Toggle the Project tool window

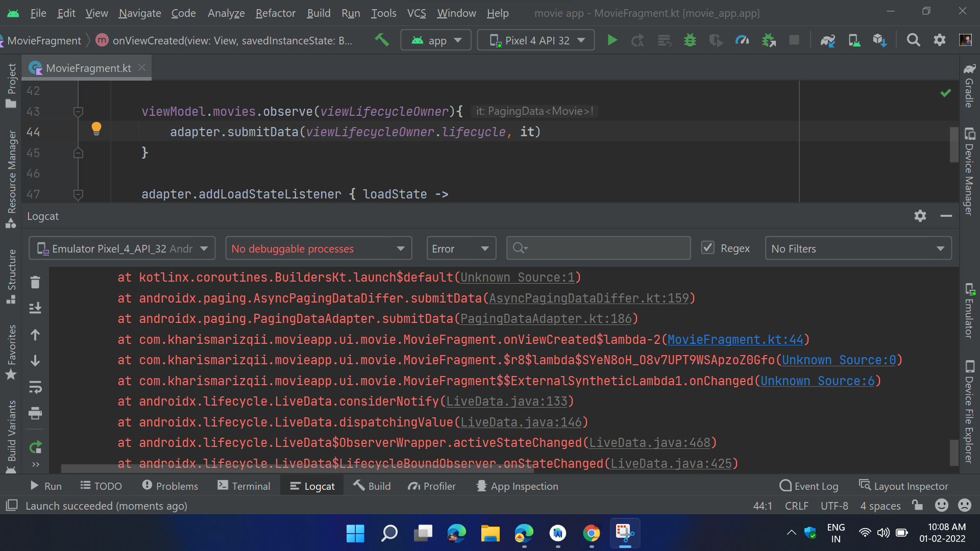pos(11,85)
